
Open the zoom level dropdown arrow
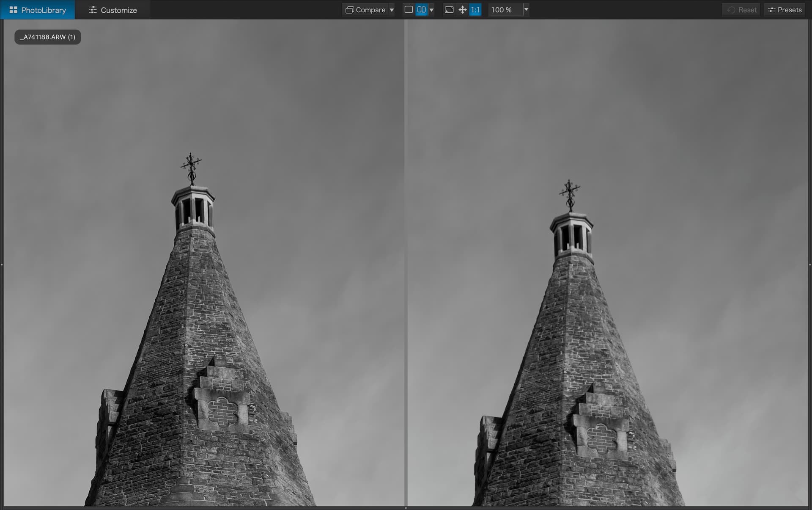pyautogui.click(x=526, y=9)
